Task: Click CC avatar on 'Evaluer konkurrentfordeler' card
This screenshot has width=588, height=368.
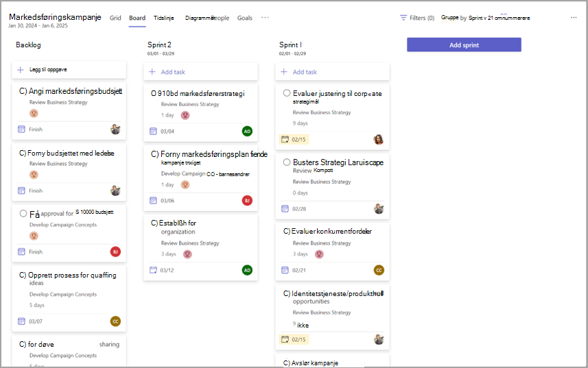Action: point(379,270)
